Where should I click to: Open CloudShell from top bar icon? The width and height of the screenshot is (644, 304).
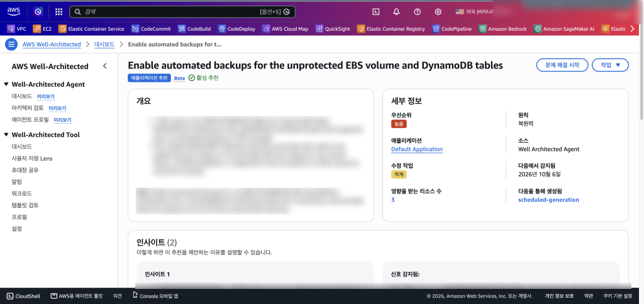[375, 12]
